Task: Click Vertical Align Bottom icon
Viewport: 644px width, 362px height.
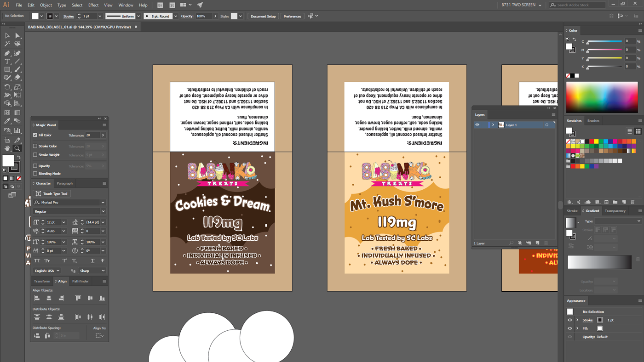Action: tap(102, 298)
